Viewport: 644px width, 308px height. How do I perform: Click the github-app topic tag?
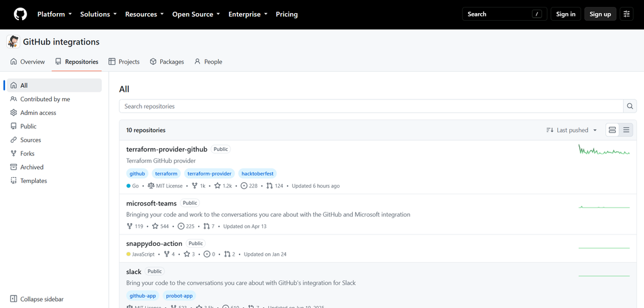[x=143, y=295]
